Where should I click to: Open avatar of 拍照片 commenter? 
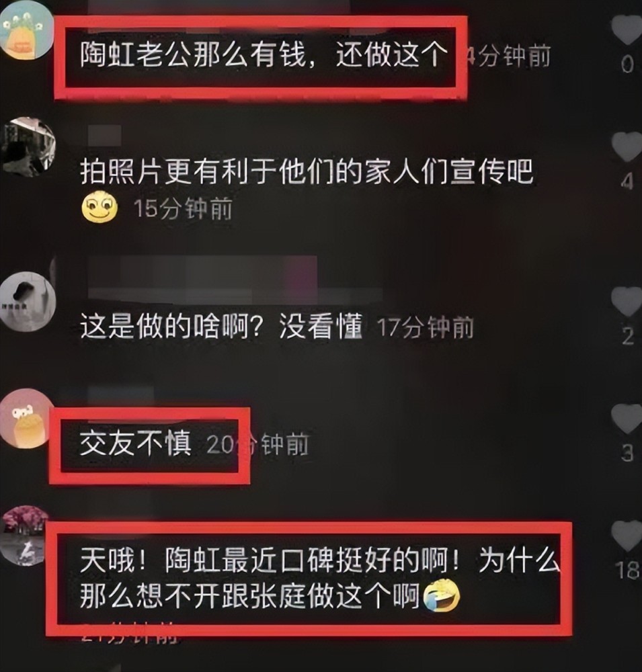point(28,146)
